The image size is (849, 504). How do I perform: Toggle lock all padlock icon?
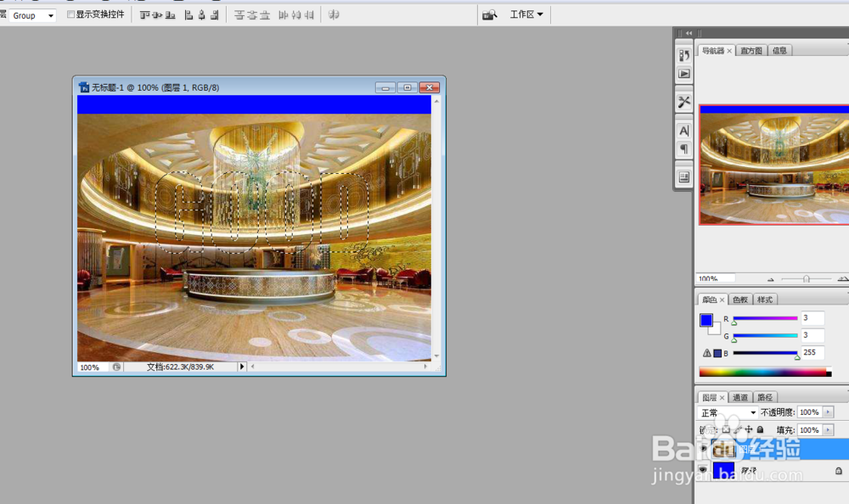click(x=760, y=429)
